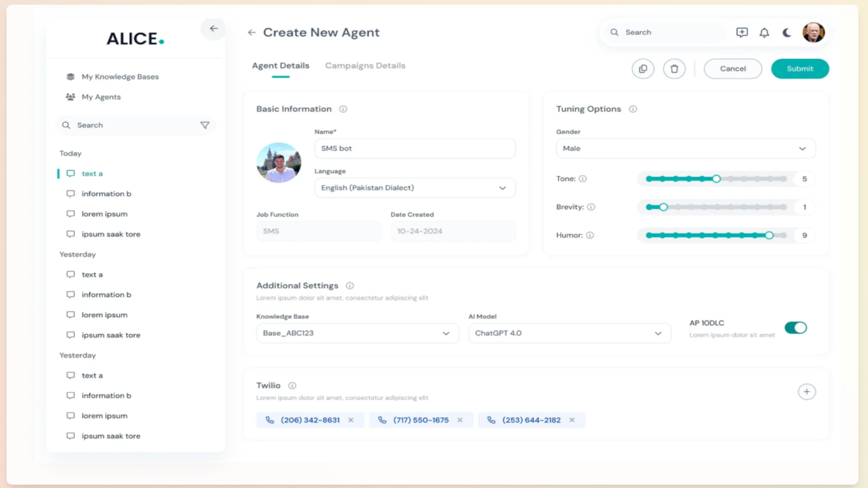Switch to Campaigns Details tab
The image size is (868, 488).
click(365, 66)
